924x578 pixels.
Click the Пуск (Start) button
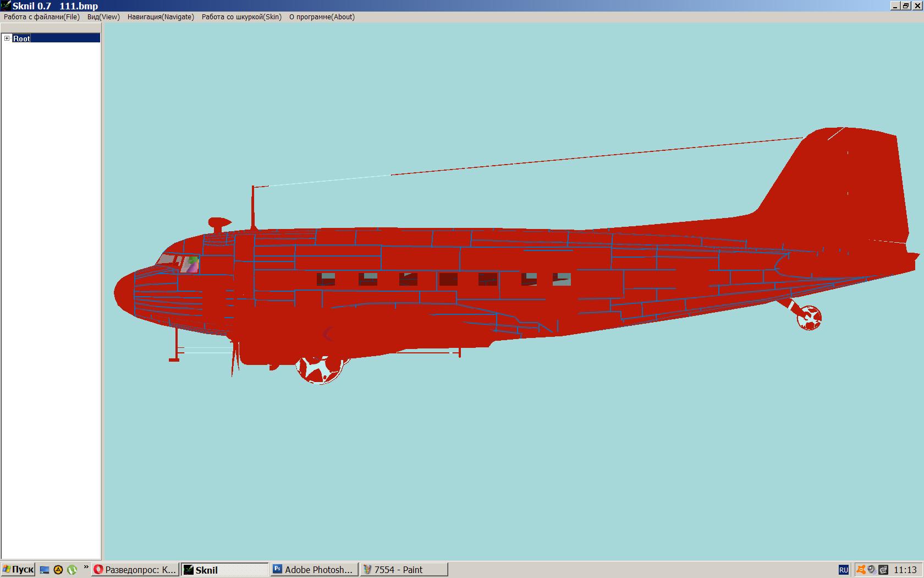pyautogui.click(x=18, y=570)
